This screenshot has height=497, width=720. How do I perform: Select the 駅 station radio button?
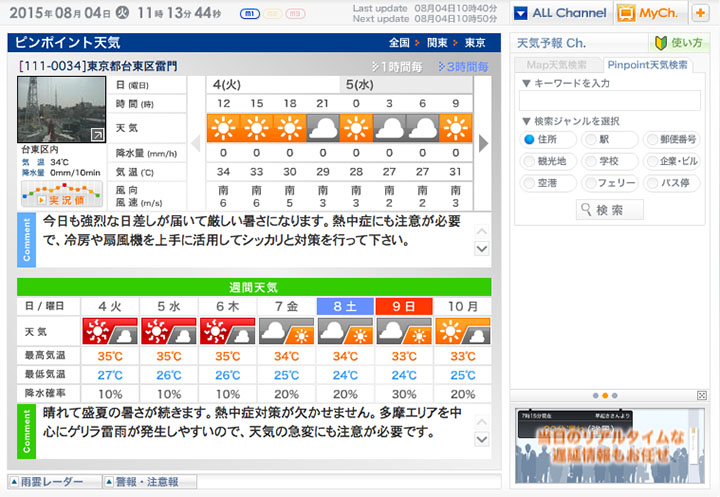click(591, 140)
